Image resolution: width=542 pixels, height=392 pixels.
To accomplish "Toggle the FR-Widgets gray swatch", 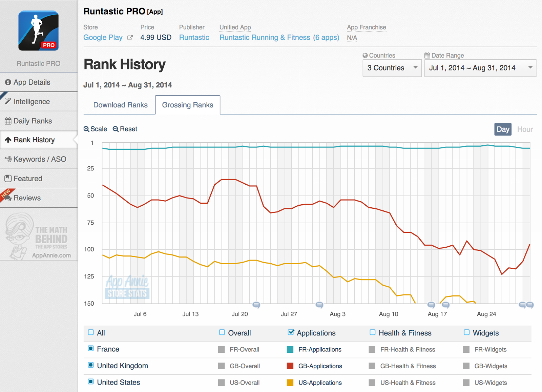I will click(466, 349).
